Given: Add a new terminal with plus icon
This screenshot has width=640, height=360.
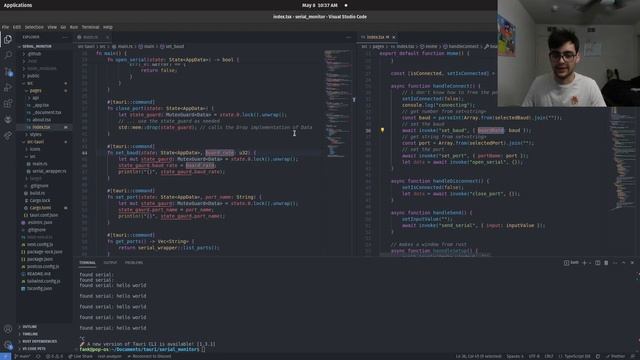Looking at the screenshot, I should pos(584,263).
